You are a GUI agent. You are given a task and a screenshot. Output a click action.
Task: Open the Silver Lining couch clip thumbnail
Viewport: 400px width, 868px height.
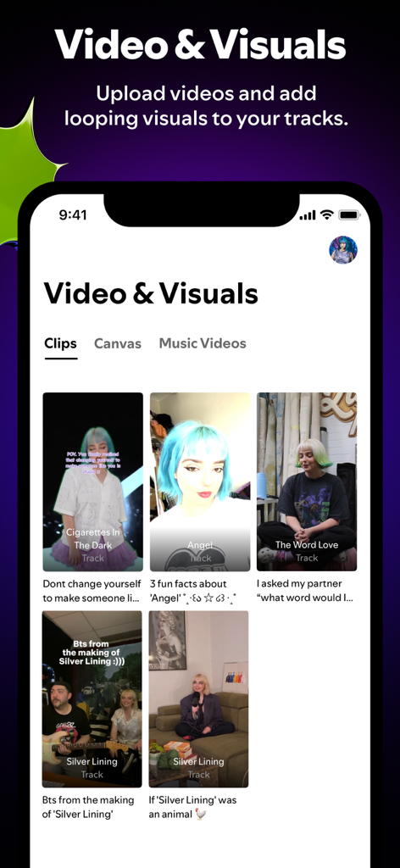[x=198, y=698]
